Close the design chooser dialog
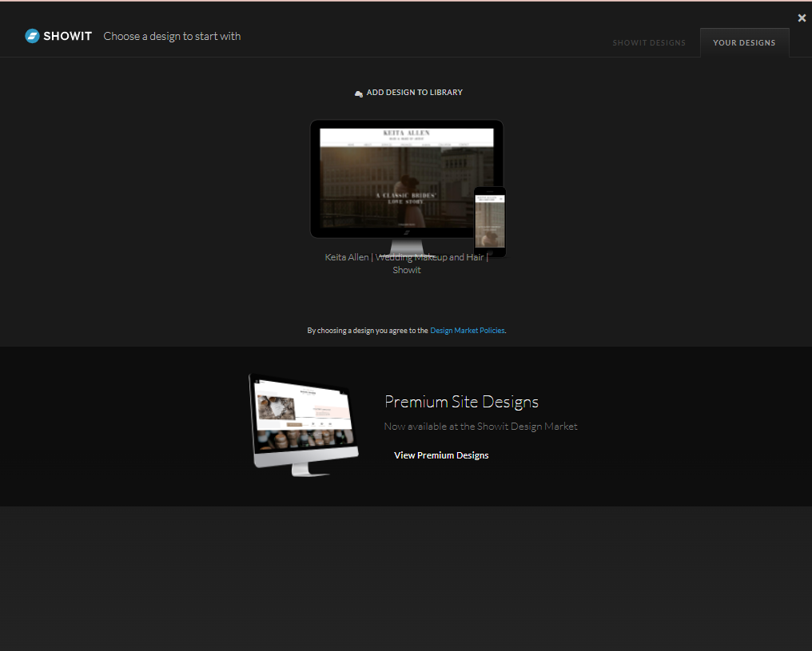This screenshot has width=812, height=651. coord(802,18)
